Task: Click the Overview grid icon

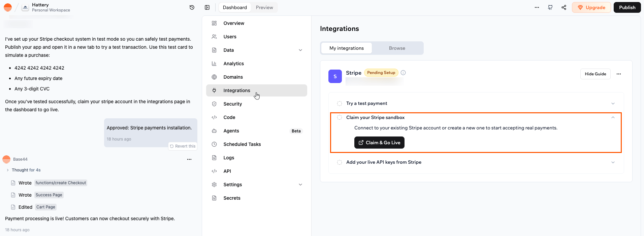Action: 214,23
